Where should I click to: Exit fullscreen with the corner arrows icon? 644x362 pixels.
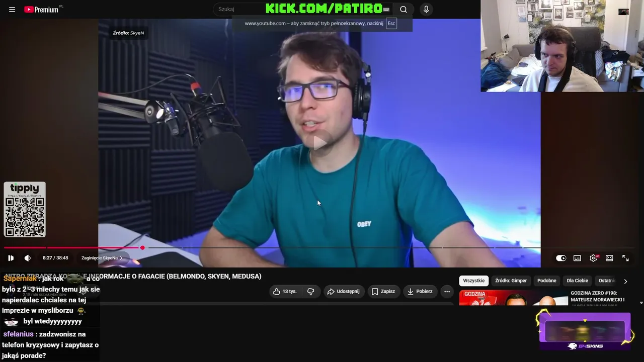pyautogui.click(x=625, y=258)
